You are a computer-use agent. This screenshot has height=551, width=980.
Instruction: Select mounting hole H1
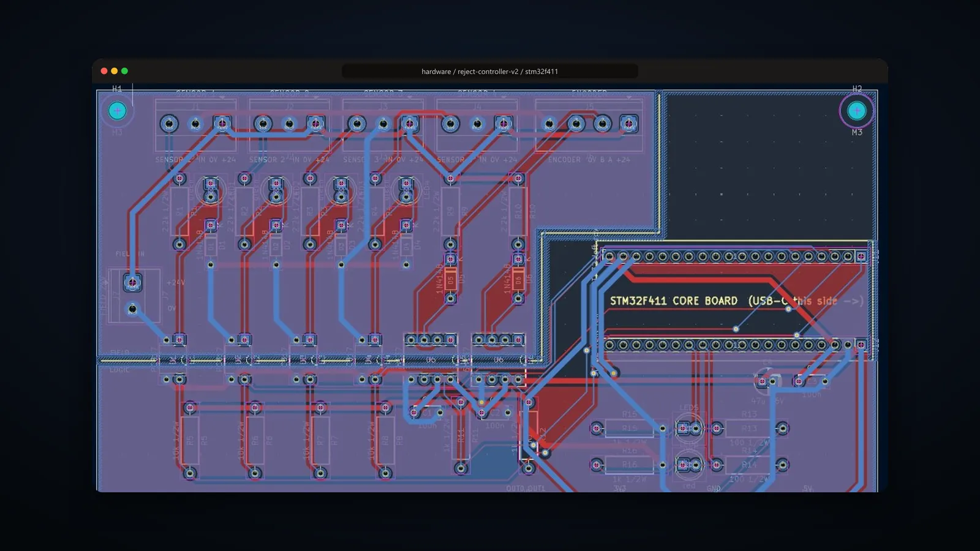click(x=117, y=111)
